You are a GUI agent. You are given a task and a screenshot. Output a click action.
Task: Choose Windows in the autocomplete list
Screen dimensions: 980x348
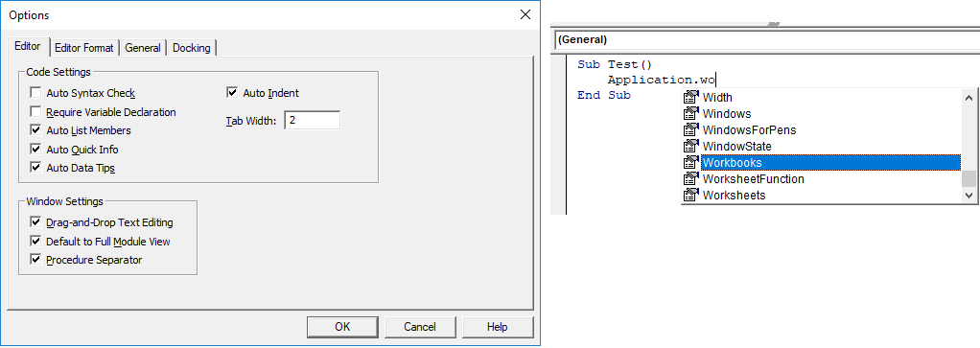727,114
